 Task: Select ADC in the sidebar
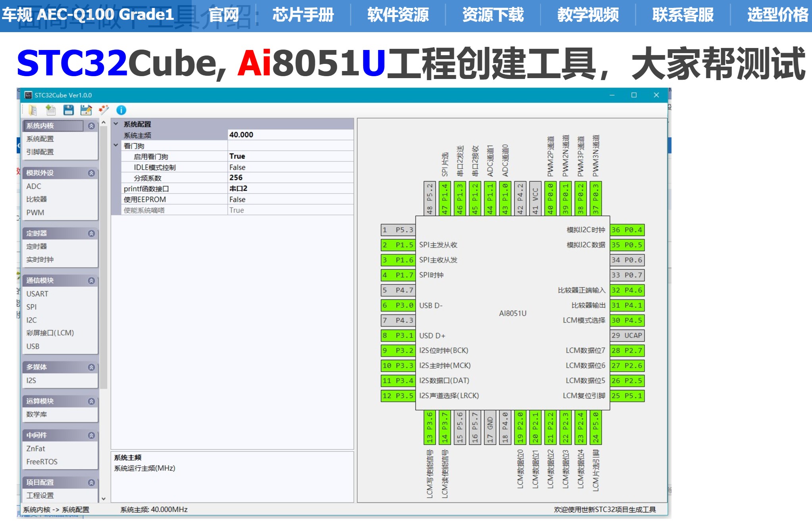tap(34, 186)
